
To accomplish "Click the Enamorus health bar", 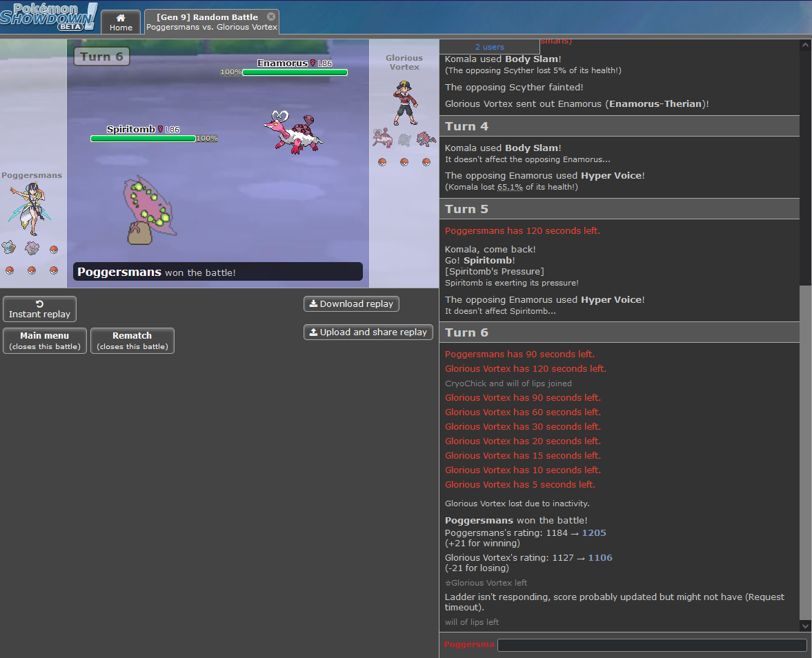I will (x=295, y=72).
